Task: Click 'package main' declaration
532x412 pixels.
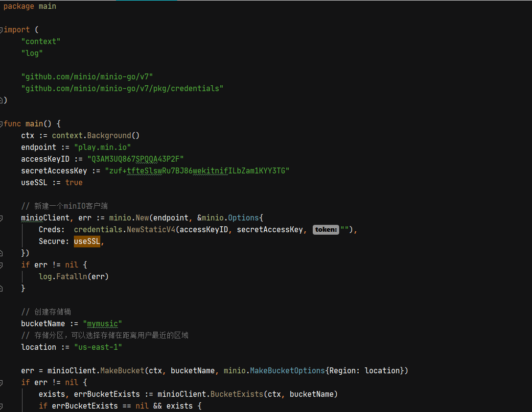Action: (x=30, y=6)
